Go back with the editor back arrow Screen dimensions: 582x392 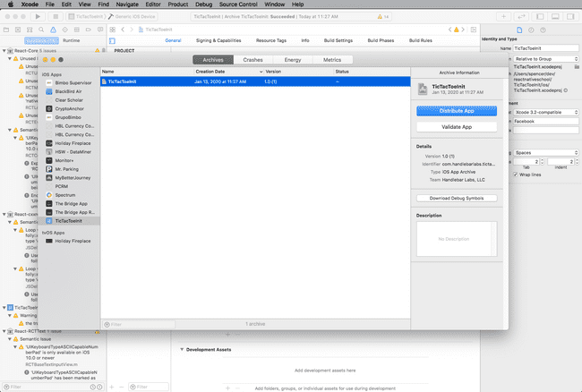[x=123, y=30]
